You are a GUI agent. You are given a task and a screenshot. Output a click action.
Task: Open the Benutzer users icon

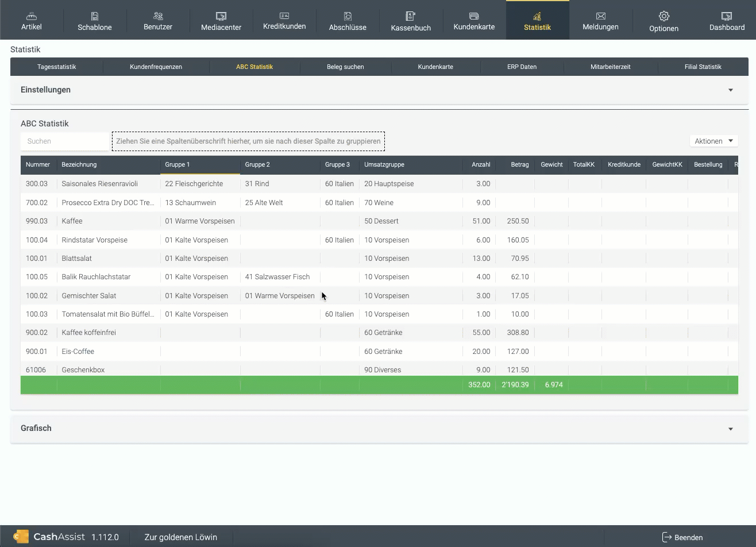[x=158, y=16]
